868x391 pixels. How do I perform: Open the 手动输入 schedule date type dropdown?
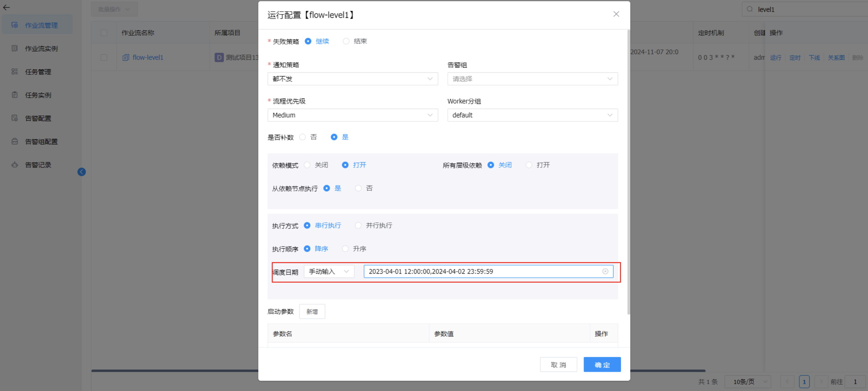[329, 271]
